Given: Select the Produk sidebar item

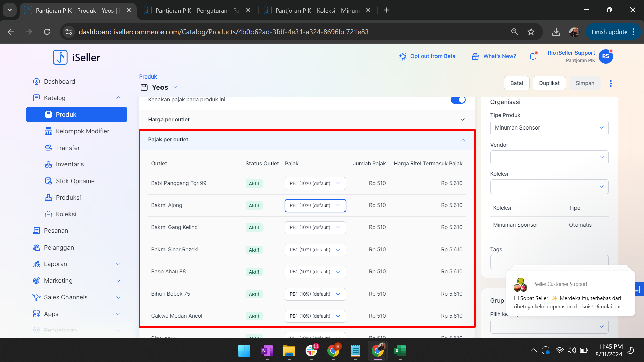Looking at the screenshot, I should coord(77,115).
